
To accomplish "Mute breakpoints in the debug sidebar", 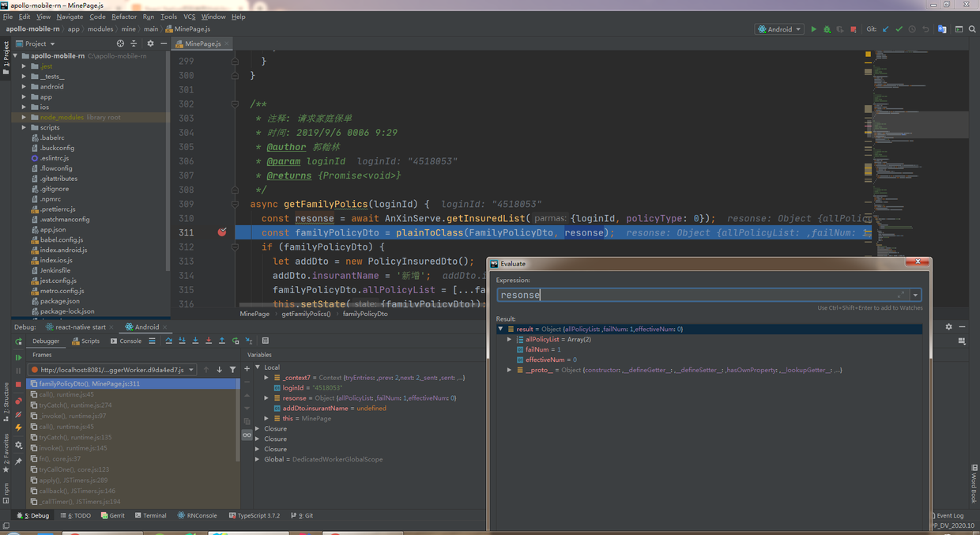I will pyautogui.click(x=19, y=414).
